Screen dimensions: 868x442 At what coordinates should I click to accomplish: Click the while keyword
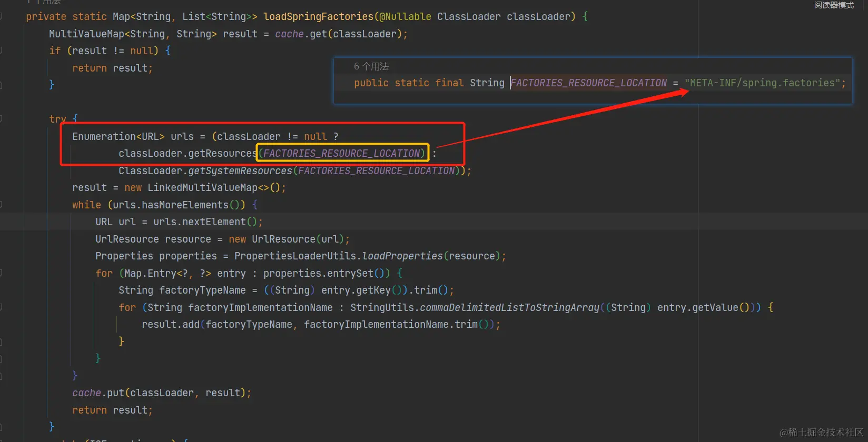point(86,205)
